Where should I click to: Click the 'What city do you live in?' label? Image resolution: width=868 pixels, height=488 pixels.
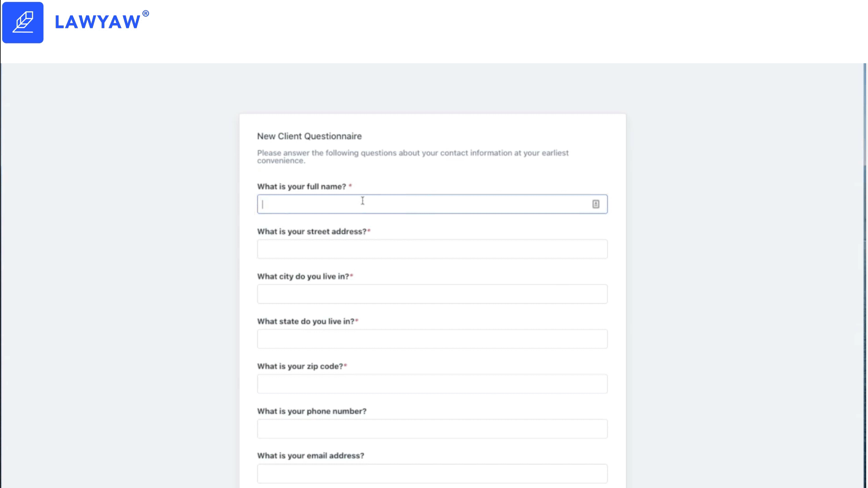tap(303, 277)
